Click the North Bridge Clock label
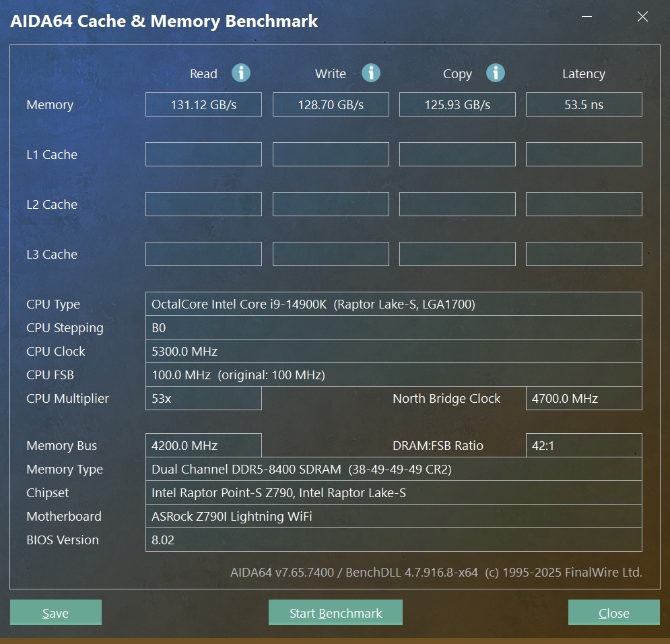Image resolution: width=670 pixels, height=644 pixels. pos(446,399)
